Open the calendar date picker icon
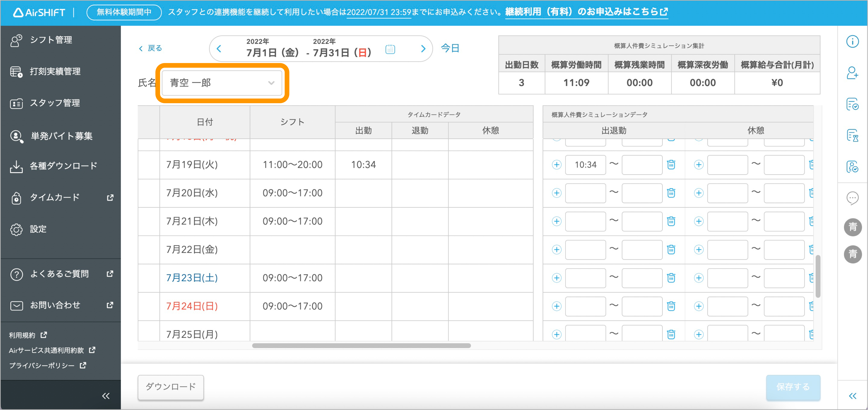This screenshot has height=410, width=868. click(x=390, y=49)
